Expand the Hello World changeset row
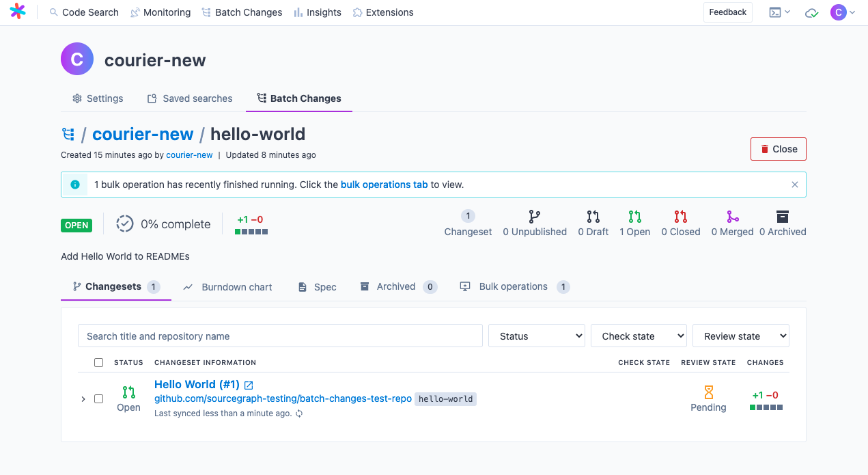The height and width of the screenshot is (475, 868). [83, 398]
